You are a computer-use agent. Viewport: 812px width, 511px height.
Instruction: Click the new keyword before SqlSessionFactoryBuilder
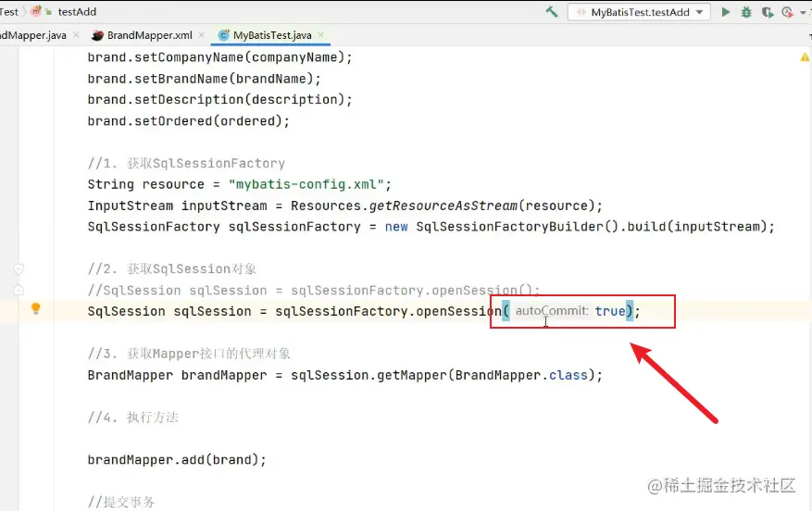396,227
